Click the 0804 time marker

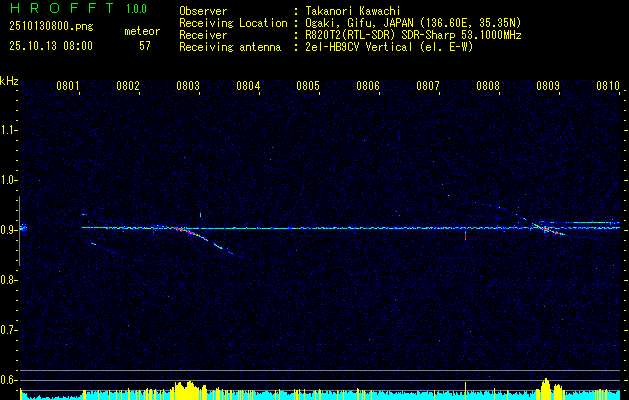point(248,86)
